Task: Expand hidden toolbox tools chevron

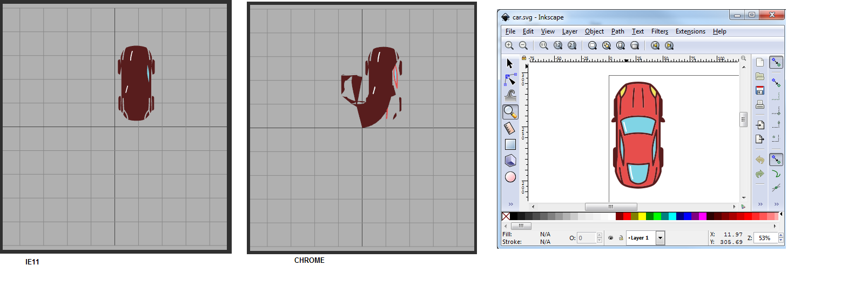Action: tap(510, 204)
